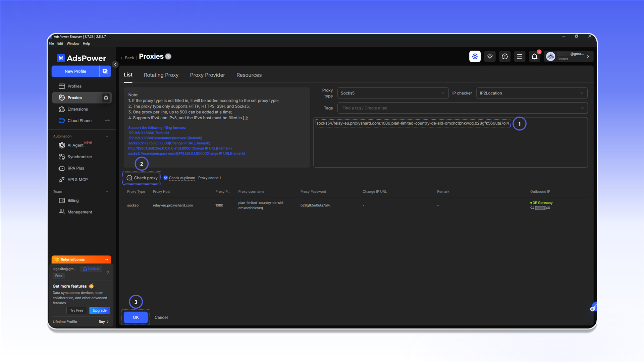Open the File menu
Viewport: 644px width, 362px height.
click(51, 44)
